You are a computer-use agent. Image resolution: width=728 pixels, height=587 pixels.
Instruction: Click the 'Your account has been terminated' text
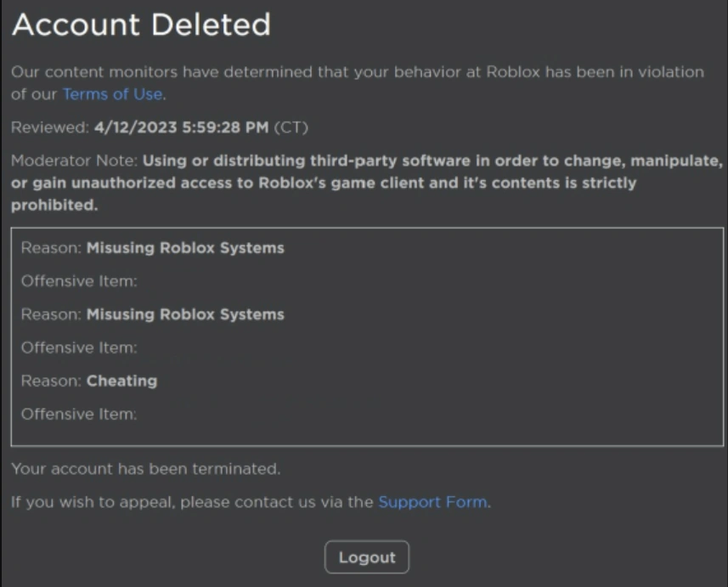point(146,469)
